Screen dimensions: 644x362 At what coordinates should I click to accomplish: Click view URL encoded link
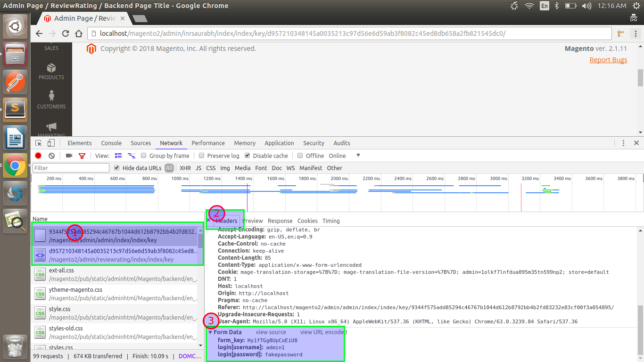coord(323,332)
